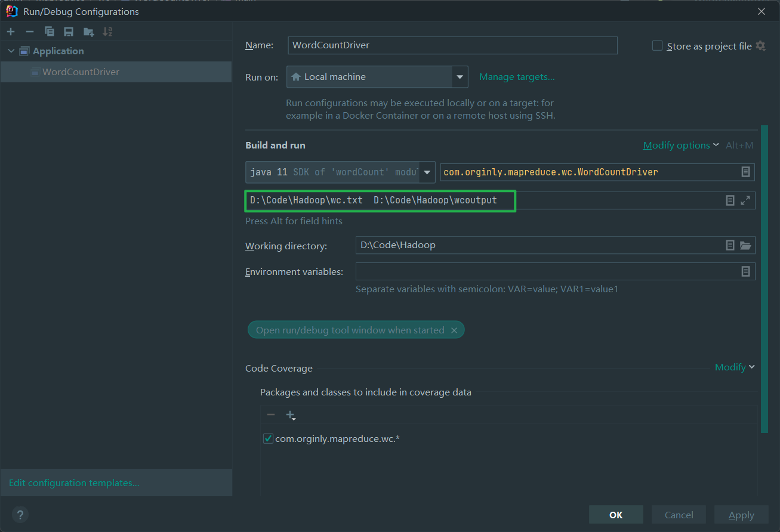
Task: Collapse the Application tree node
Action: (11, 51)
